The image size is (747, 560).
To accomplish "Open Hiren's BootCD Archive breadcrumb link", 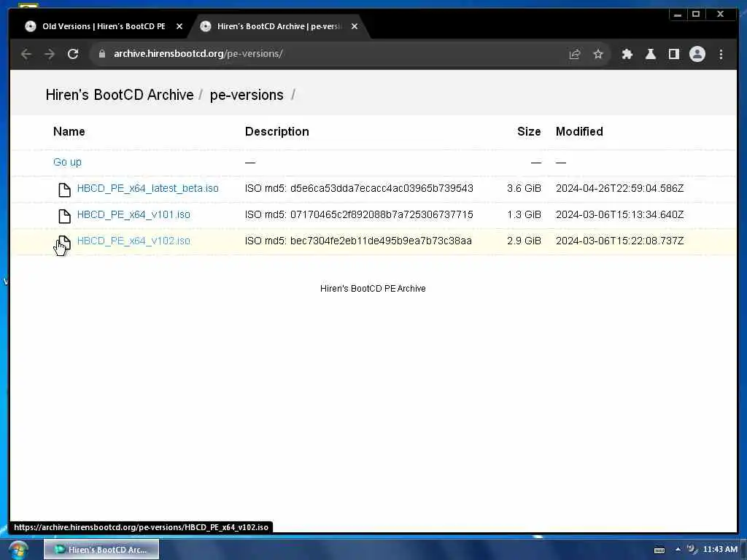I will (x=120, y=95).
